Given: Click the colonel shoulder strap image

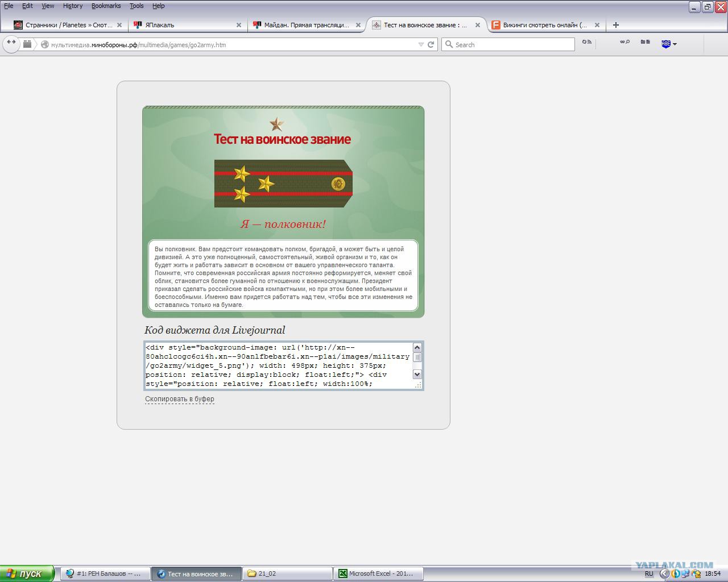Looking at the screenshot, I should pyautogui.click(x=283, y=184).
